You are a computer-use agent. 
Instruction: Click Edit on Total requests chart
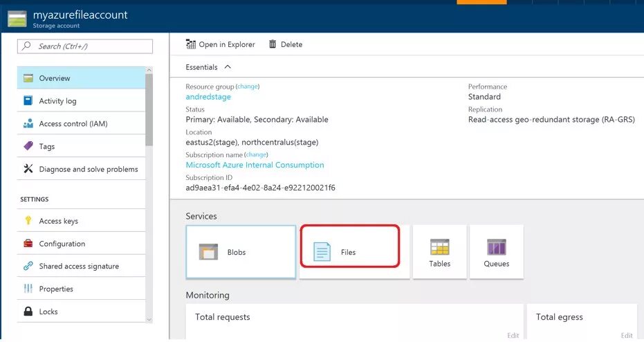tap(513, 335)
